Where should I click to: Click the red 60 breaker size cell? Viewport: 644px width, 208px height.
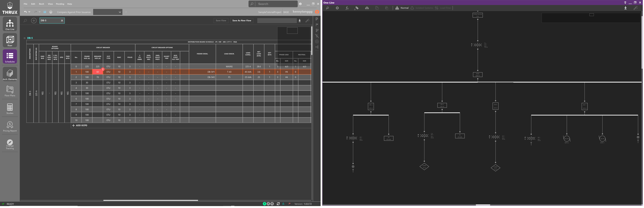tap(97, 72)
